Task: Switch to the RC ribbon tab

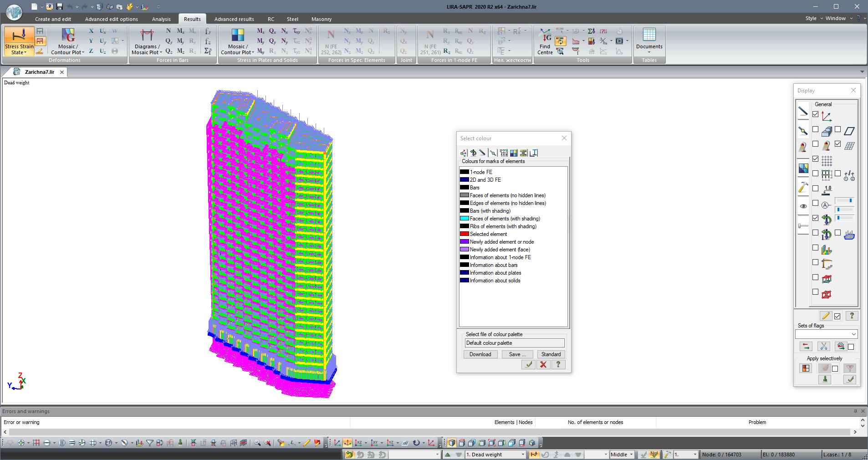Action: (x=271, y=19)
